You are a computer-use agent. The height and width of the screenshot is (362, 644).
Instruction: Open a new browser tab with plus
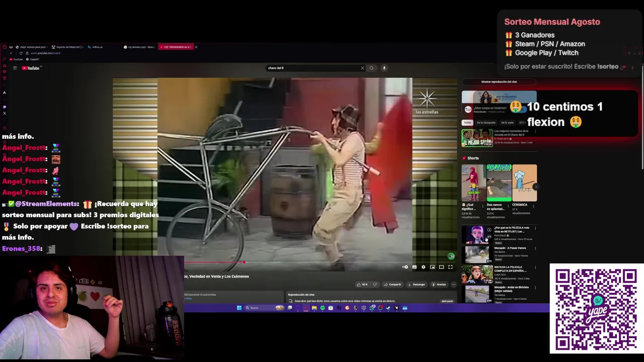coord(196,47)
